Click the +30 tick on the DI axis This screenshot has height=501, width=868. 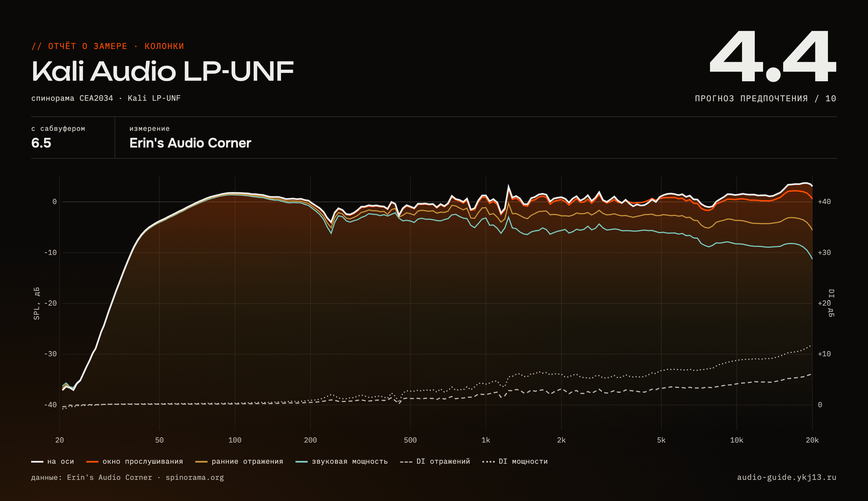(x=824, y=252)
